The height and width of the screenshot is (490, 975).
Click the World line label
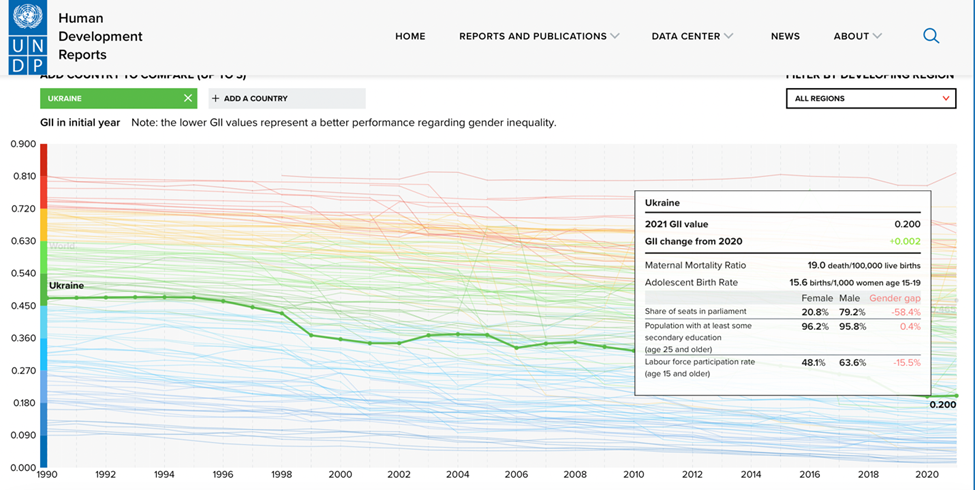pyautogui.click(x=62, y=246)
